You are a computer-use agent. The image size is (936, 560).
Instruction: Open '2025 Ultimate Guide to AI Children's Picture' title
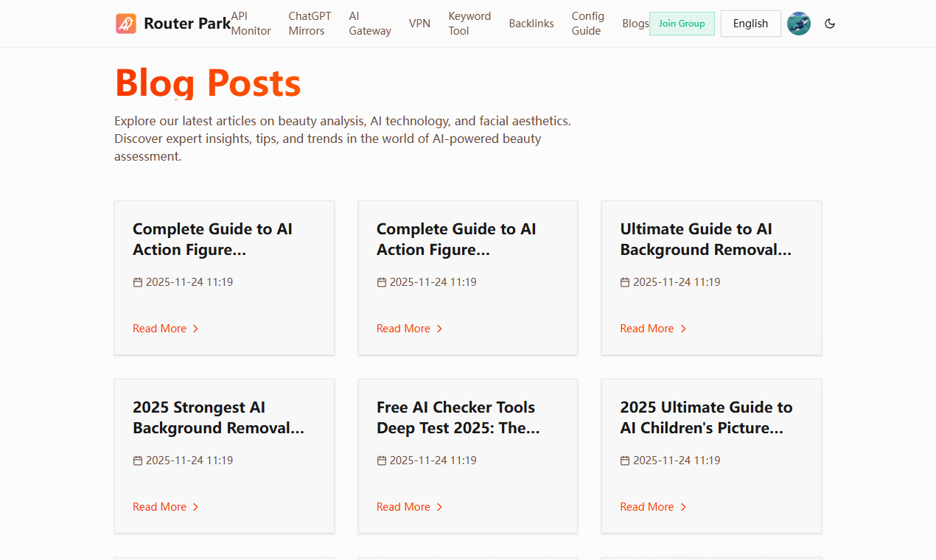point(706,418)
